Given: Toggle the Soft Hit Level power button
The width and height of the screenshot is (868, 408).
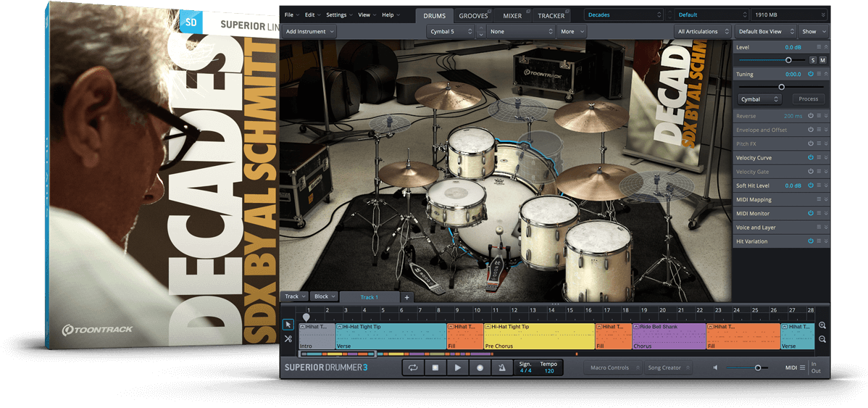Looking at the screenshot, I should (811, 186).
